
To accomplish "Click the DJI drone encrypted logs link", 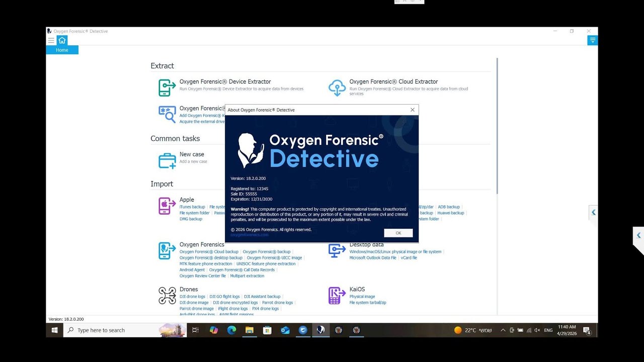I will click(x=235, y=302).
